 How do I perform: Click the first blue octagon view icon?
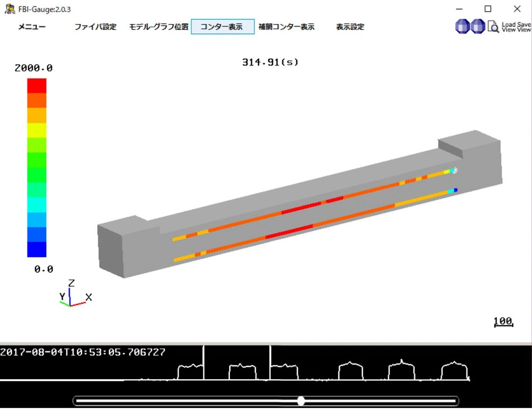pyautogui.click(x=463, y=26)
